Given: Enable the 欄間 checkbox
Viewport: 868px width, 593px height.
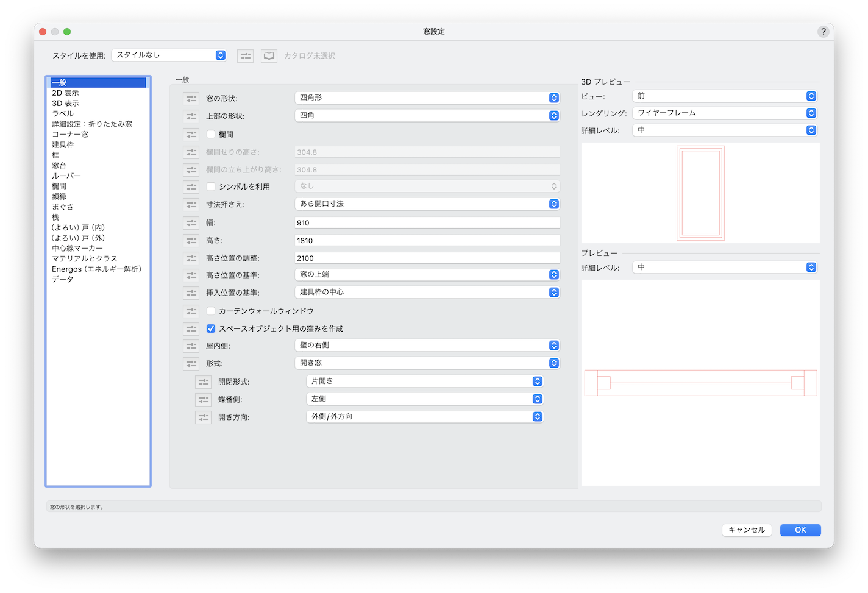Looking at the screenshot, I should click(x=211, y=134).
